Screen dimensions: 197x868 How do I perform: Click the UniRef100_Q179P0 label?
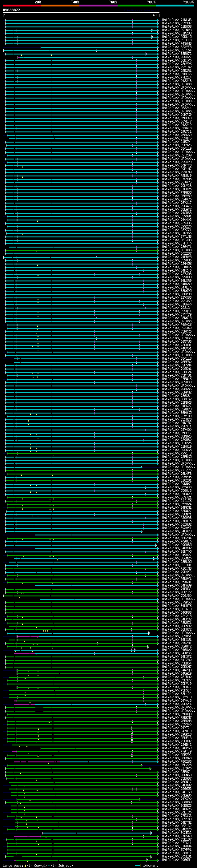177,768
